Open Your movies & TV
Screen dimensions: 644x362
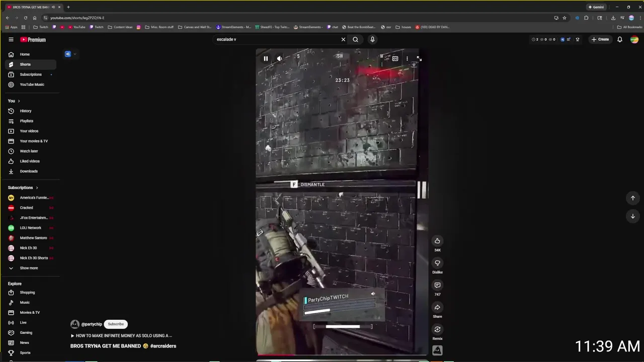[30, 141]
